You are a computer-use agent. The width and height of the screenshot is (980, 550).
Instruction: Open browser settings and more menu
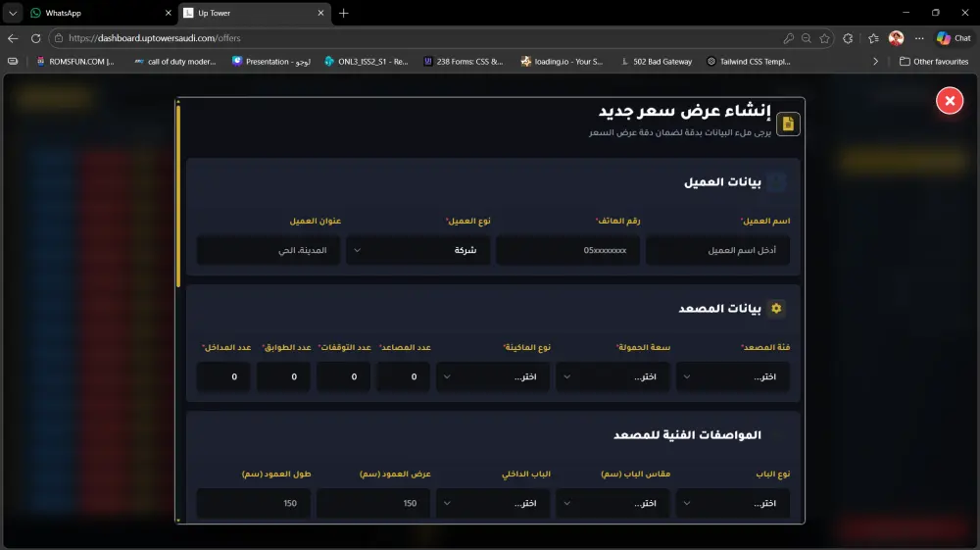pos(919,38)
